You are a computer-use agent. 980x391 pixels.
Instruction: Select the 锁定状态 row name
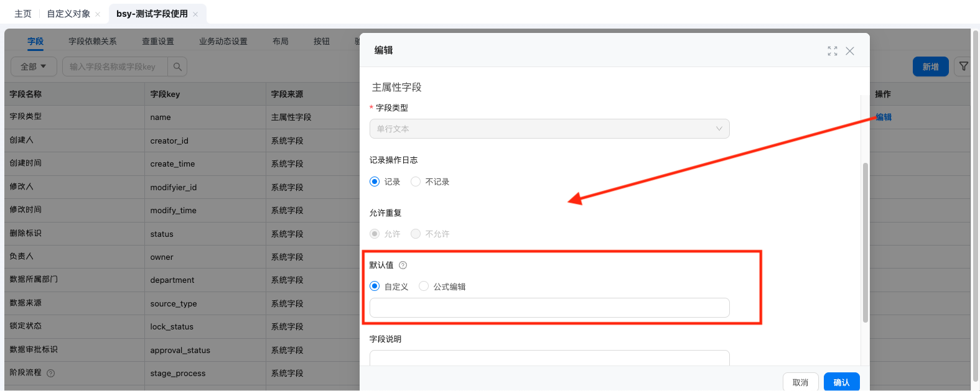pyautogui.click(x=26, y=326)
